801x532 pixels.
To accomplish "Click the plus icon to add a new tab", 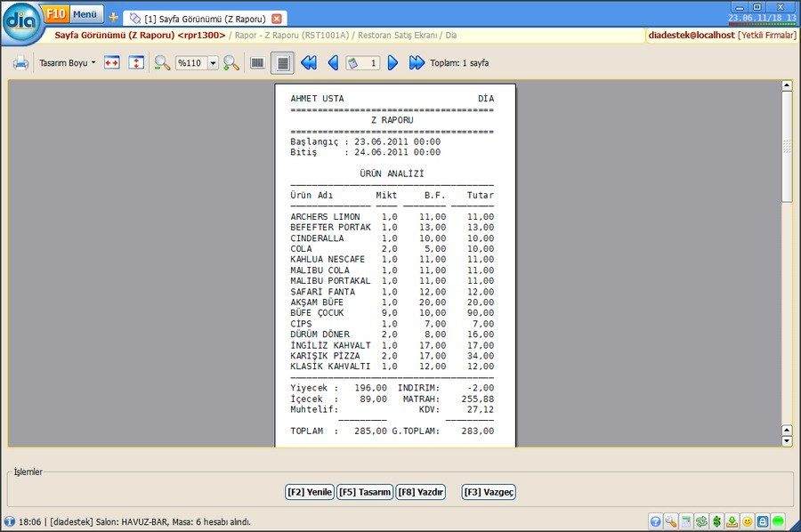I will coord(113,18).
